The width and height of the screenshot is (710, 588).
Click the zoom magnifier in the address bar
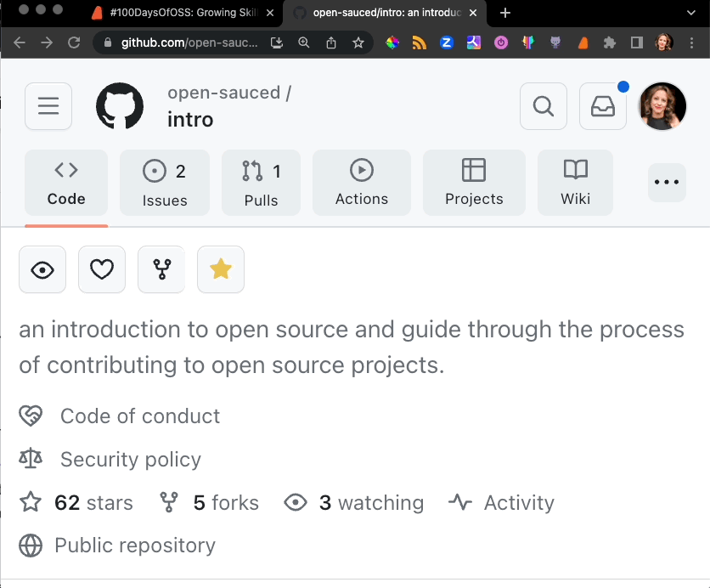(x=304, y=42)
